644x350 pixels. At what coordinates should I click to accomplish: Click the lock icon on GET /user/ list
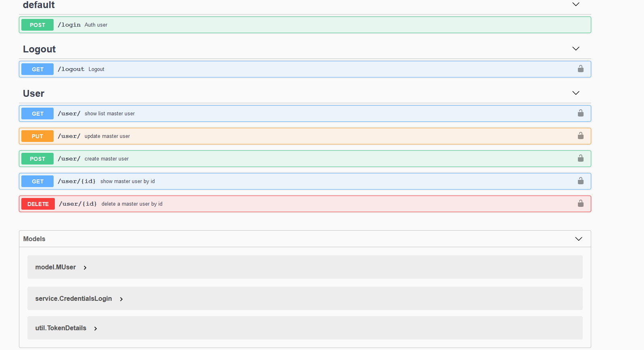point(580,113)
